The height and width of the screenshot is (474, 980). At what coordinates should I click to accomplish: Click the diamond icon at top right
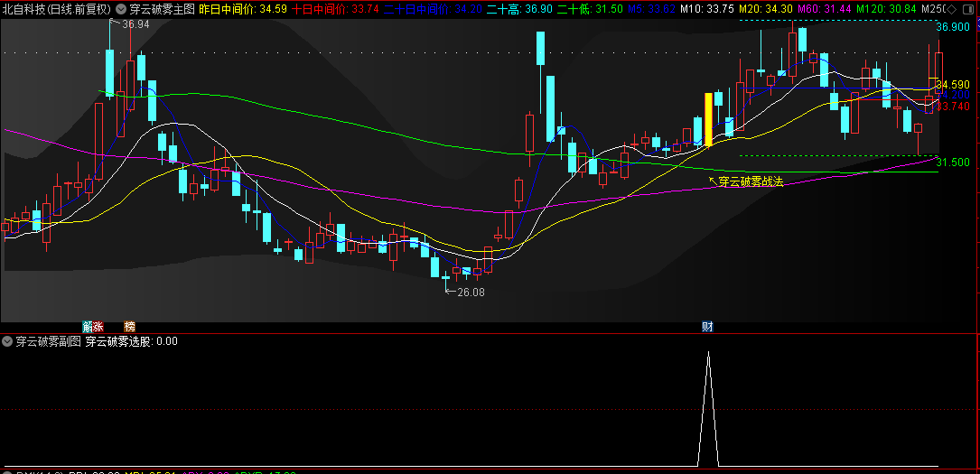(x=951, y=9)
